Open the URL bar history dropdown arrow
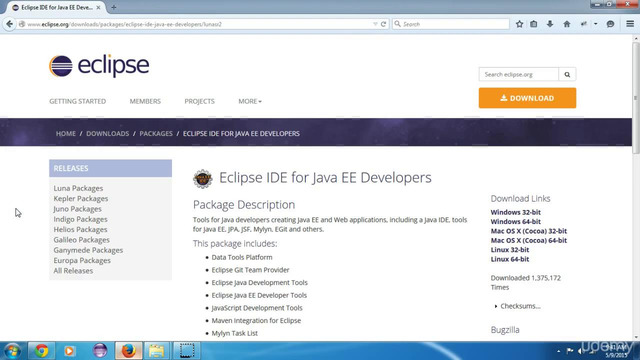640x360 pixels. [375, 24]
